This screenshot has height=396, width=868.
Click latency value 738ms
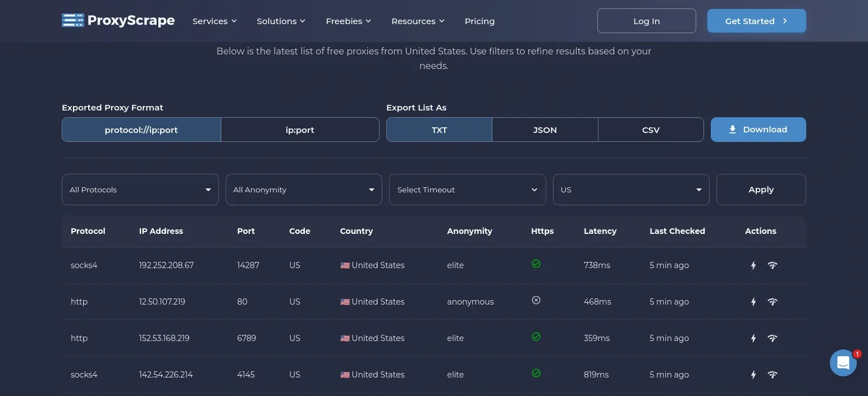point(597,265)
